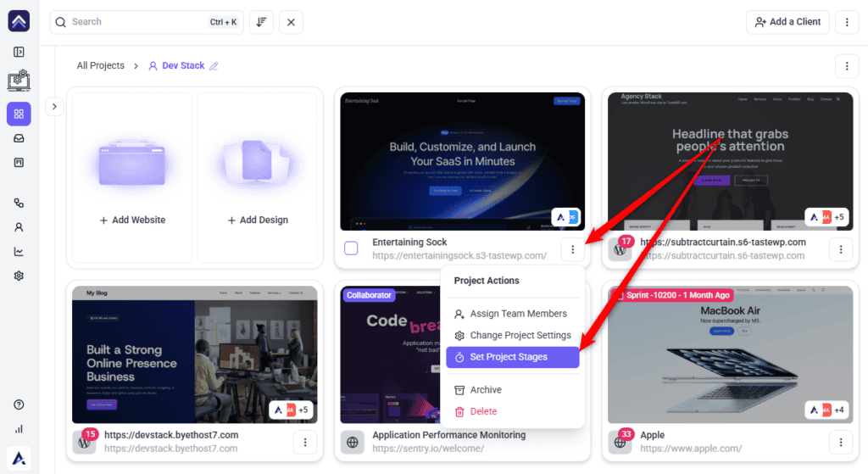This screenshot has width=868, height=474.
Task: Open the Entertaining Sock thumbnail
Action: (x=462, y=161)
